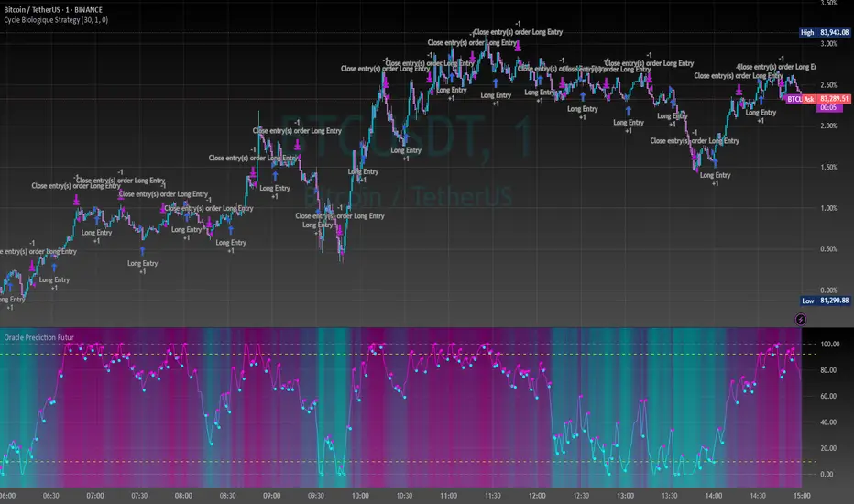The width and height of the screenshot is (854, 504).
Task: Click the High 83,943.08 price label
Action: (825, 33)
